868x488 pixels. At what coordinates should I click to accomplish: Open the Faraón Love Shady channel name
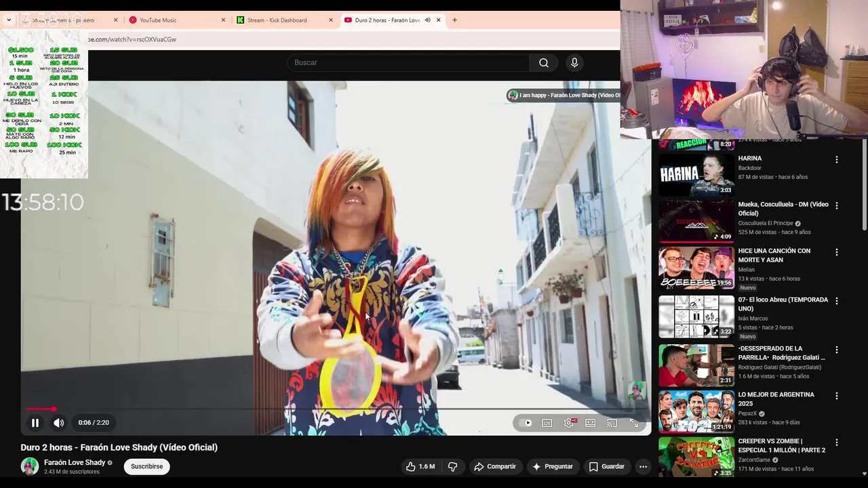tap(75, 463)
